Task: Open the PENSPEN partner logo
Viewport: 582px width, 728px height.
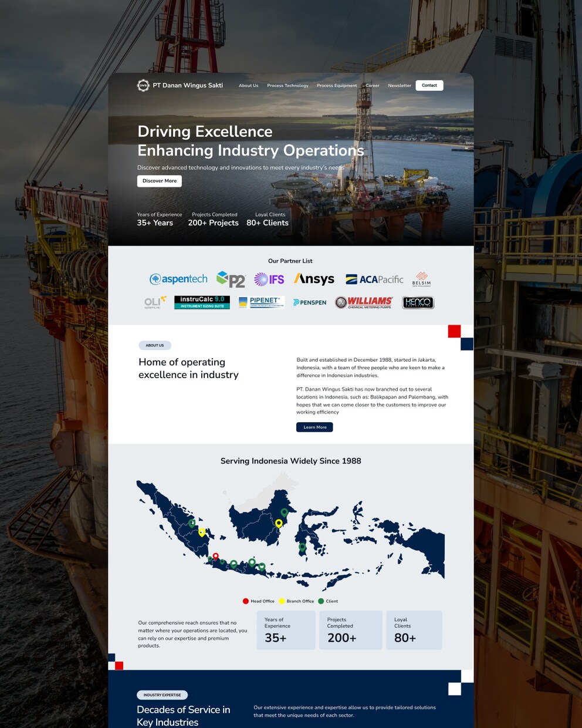Action: click(310, 302)
